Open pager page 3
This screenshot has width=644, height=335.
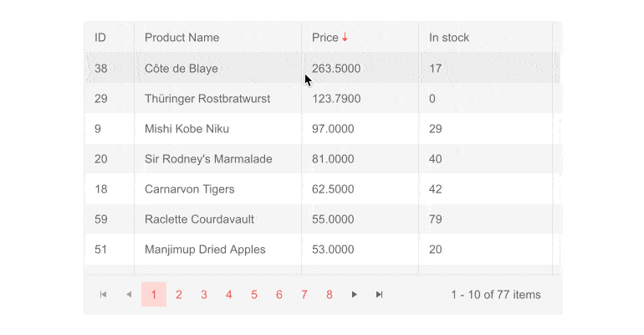pyautogui.click(x=204, y=294)
